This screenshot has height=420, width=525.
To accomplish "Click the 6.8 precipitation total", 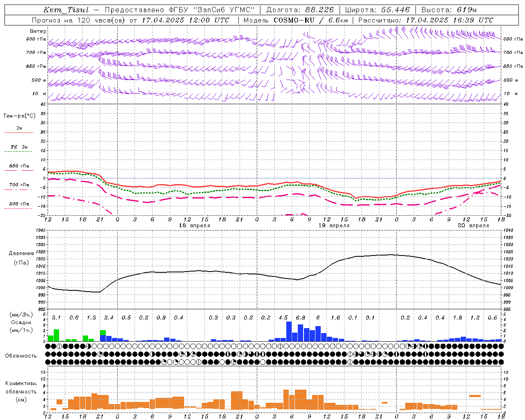I will click(x=301, y=318).
